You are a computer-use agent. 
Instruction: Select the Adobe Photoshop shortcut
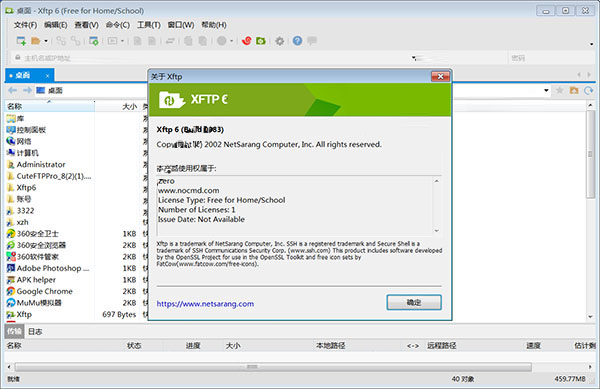tap(48, 268)
